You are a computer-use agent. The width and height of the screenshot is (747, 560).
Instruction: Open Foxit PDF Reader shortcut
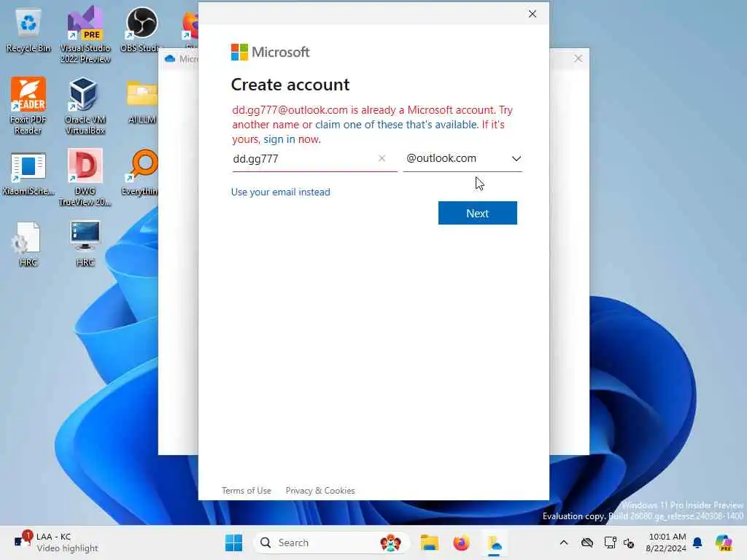pyautogui.click(x=28, y=106)
